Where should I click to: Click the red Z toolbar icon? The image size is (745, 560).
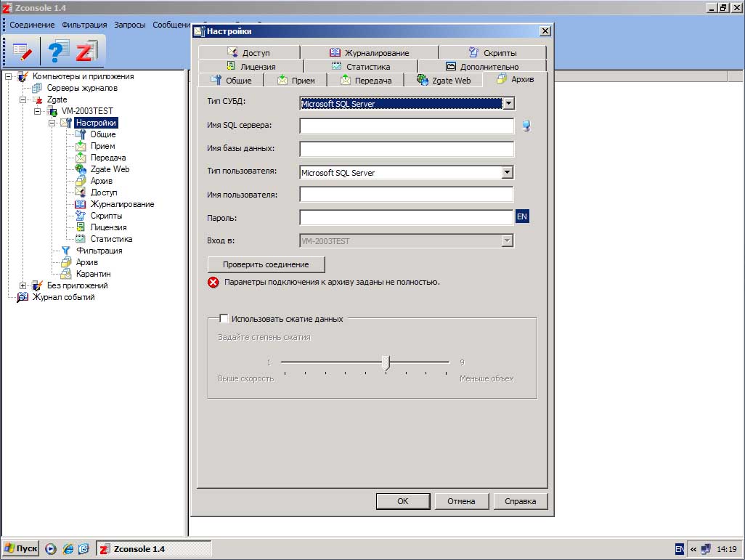coord(86,51)
